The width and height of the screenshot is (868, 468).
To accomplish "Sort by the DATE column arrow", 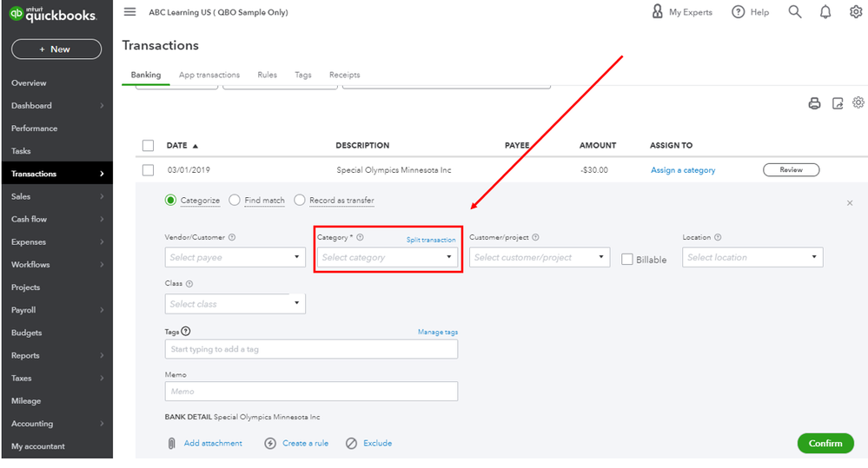I will pos(195,146).
